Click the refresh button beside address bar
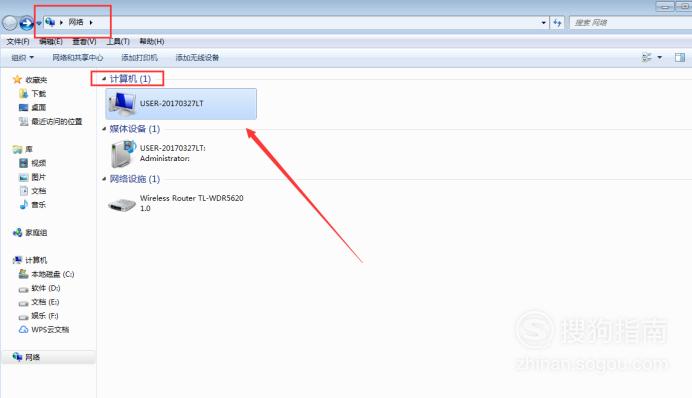Screen dimensions: 692x398 (557, 23)
